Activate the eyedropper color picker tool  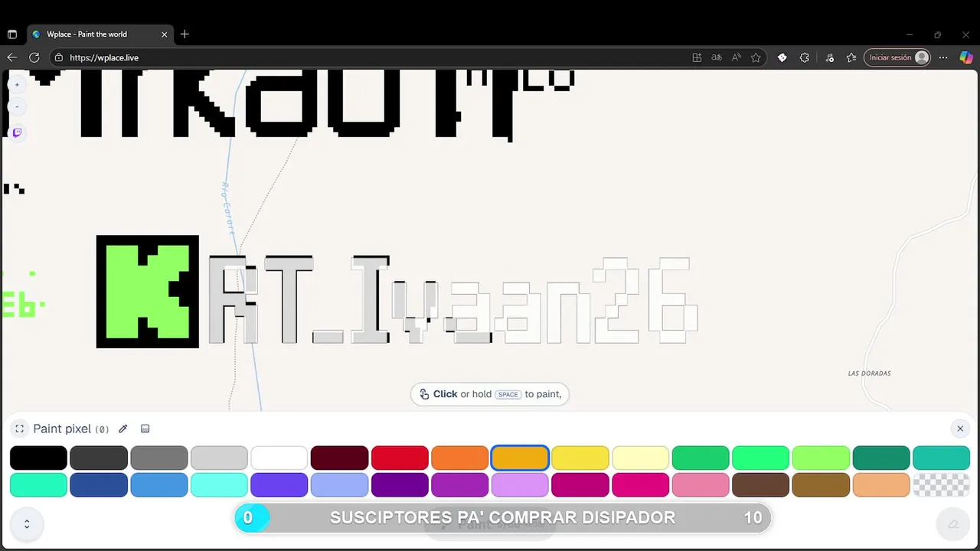coord(122,429)
